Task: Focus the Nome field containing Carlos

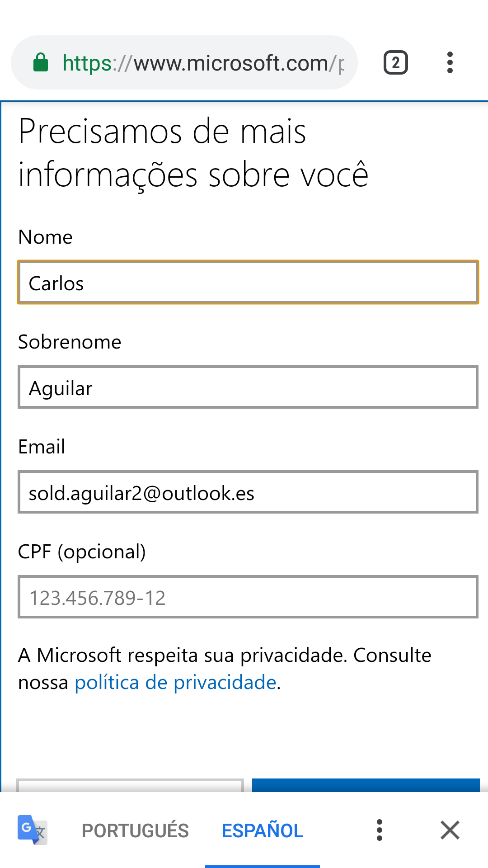Action: tap(248, 283)
